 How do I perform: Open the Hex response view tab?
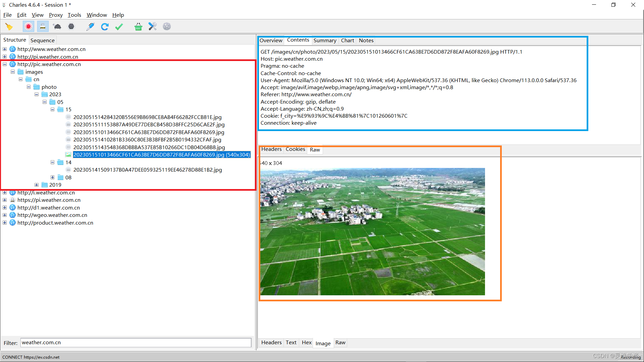coord(307,343)
